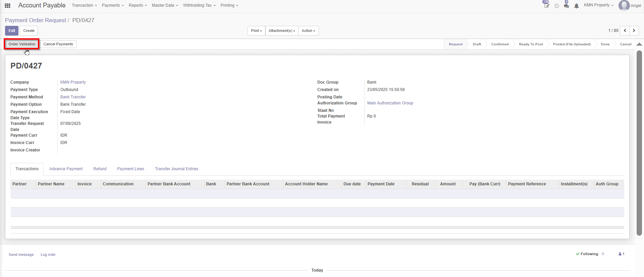The width and height of the screenshot is (644, 277).
Task: Click the bell icon next to Following
Action: (603, 254)
